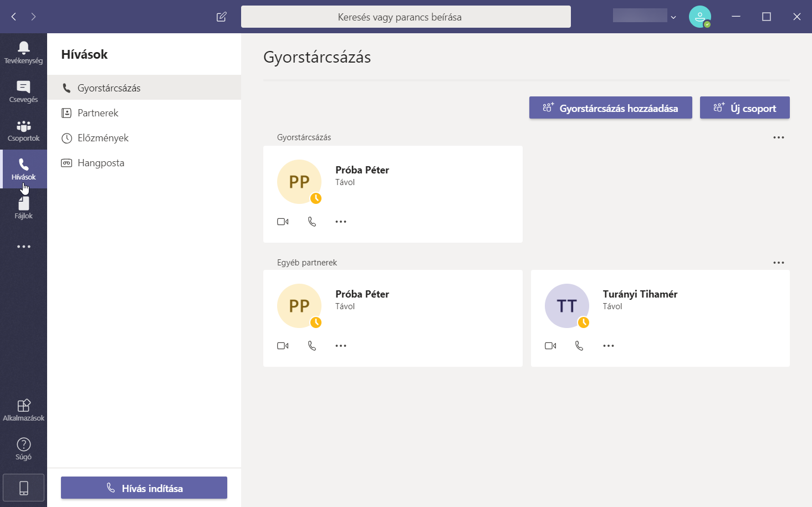Open more options for Gyorstárcsázás group

pyautogui.click(x=778, y=137)
